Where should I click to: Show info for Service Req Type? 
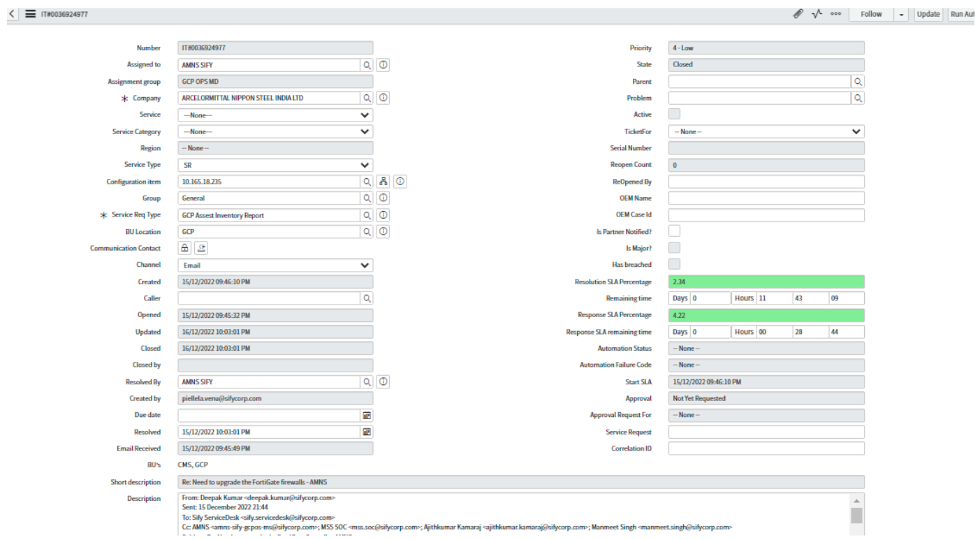point(383,215)
